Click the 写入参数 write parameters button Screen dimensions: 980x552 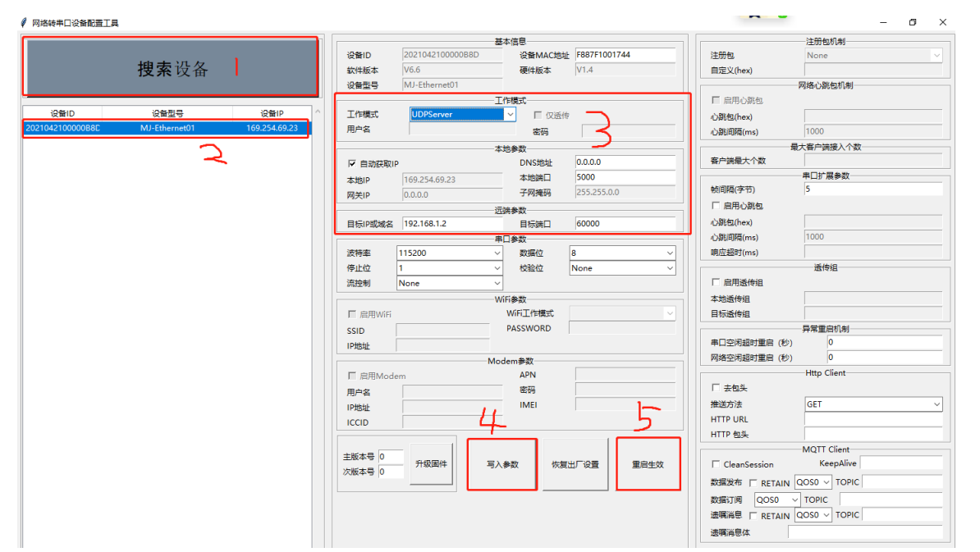click(x=502, y=464)
